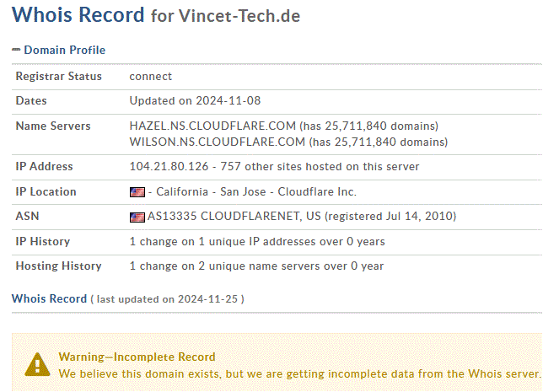Click the Warning—Incomplete Record heading
Screen dimensions: 543x392
click(137, 357)
